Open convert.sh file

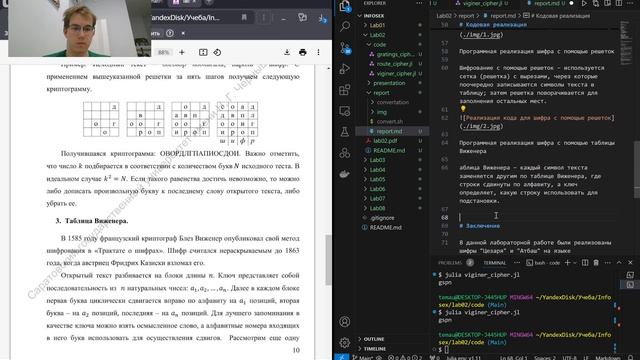(x=390, y=122)
